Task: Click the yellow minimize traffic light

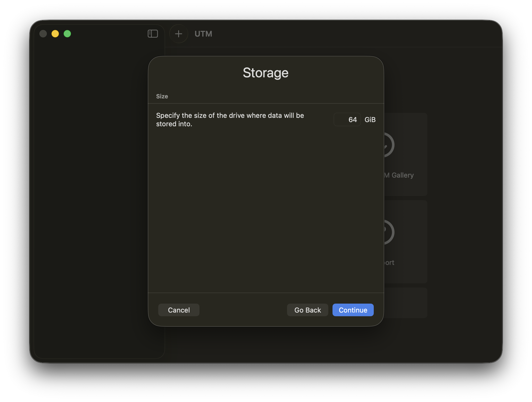Action: pyautogui.click(x=55, y=34)
